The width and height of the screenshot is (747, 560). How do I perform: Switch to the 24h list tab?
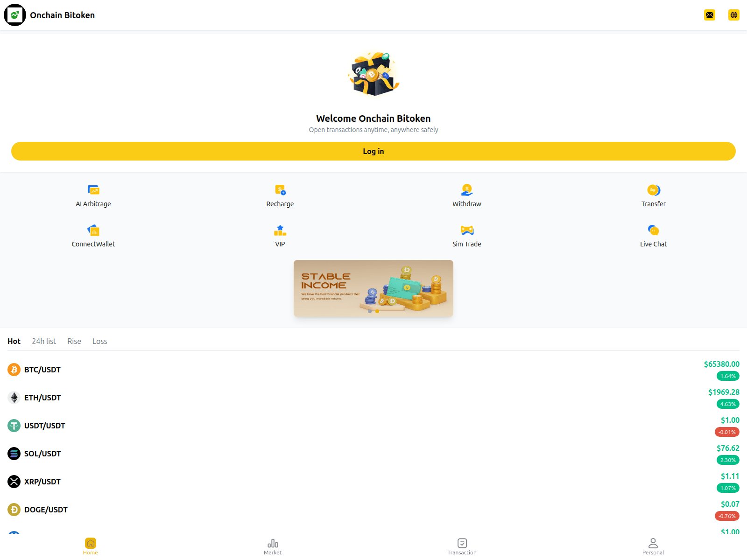click(x=44, y=341)
